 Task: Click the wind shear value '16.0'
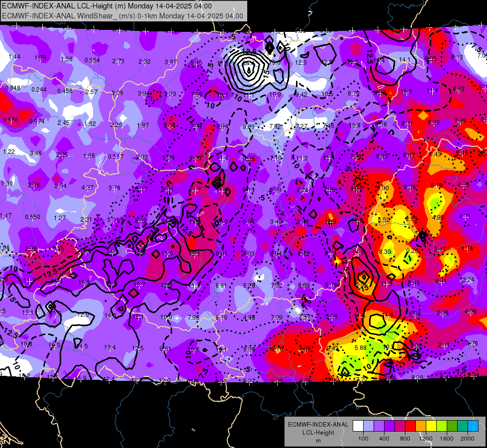tap(167, 253)
